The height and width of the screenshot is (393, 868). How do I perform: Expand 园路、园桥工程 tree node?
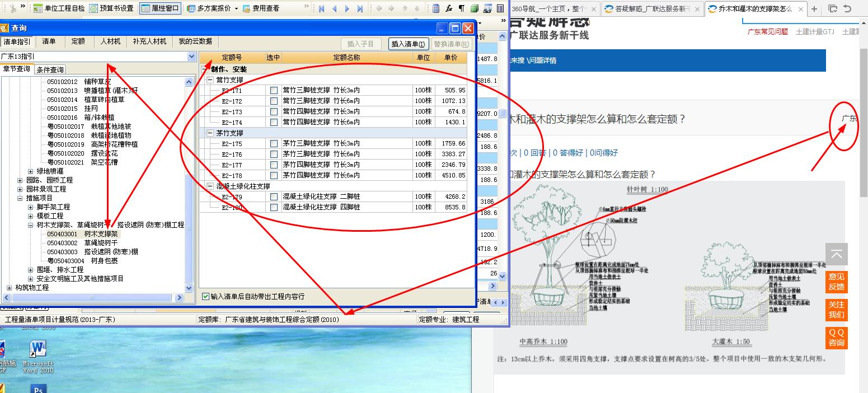(20, 180)
